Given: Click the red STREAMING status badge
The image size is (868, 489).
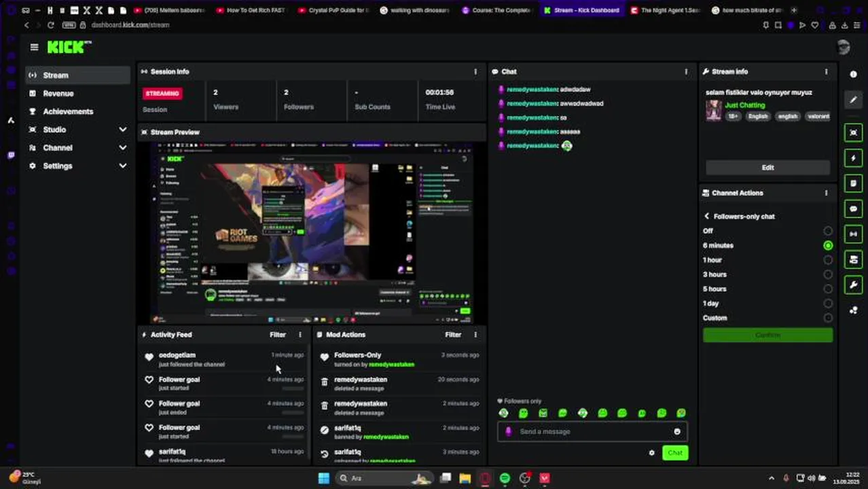Looking at the screenshot, I should [x=162, y=93].
